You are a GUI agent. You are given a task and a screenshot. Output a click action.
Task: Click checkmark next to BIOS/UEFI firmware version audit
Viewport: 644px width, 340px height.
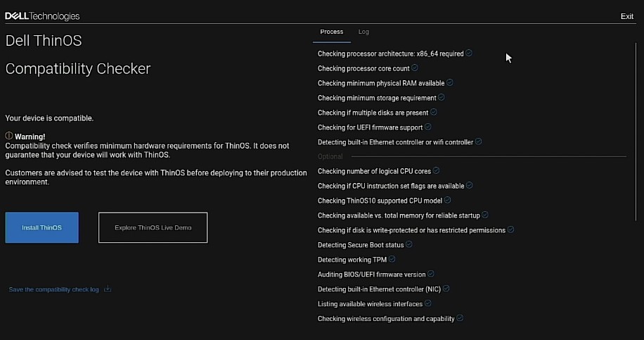tap(431, 274)
